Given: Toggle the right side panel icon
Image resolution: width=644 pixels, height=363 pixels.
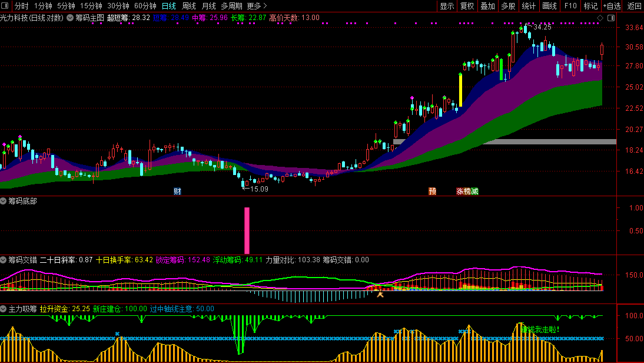Looking at the screenshot, I should click(x=609, y=18).
